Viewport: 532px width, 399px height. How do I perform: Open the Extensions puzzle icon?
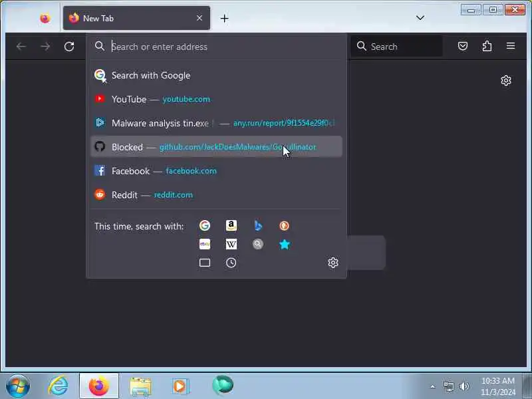pos(487,46)
